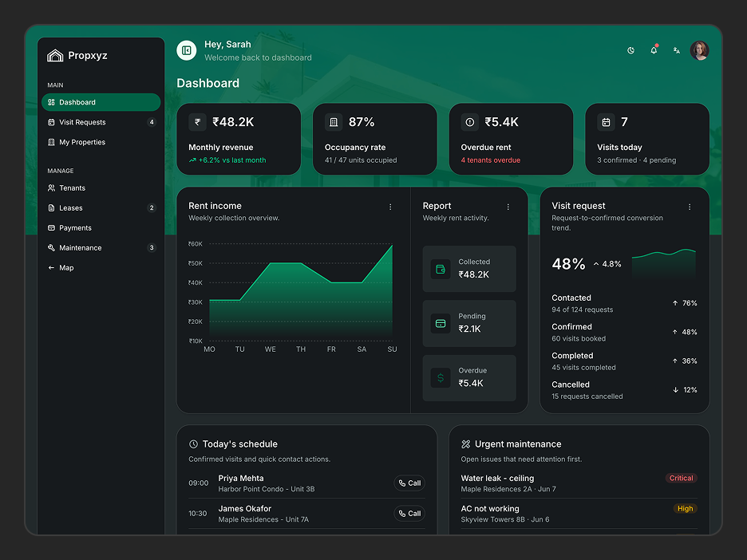This screenshot has width=747, height=560.
Task: Click '3 confirmed · 4 pending' text
Action: (637, 160)
